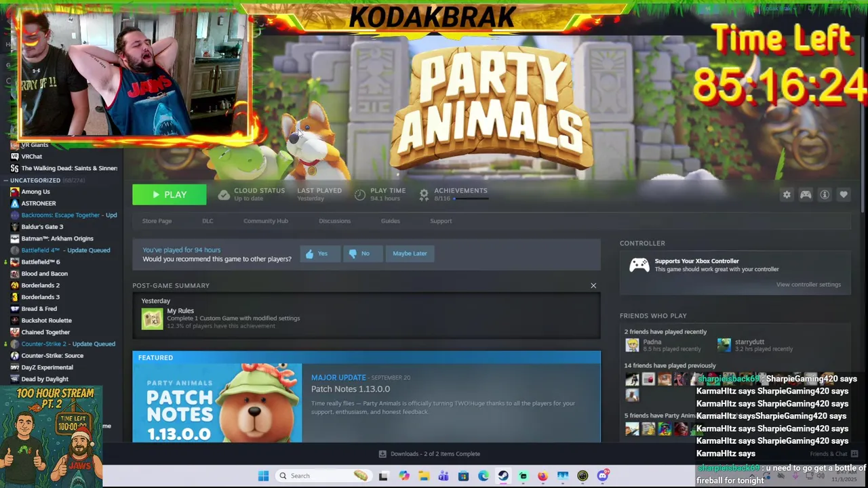The image size is (868, 488).
Task: Select Counter-Strike: Source
Action: click(x=52, y=356)
